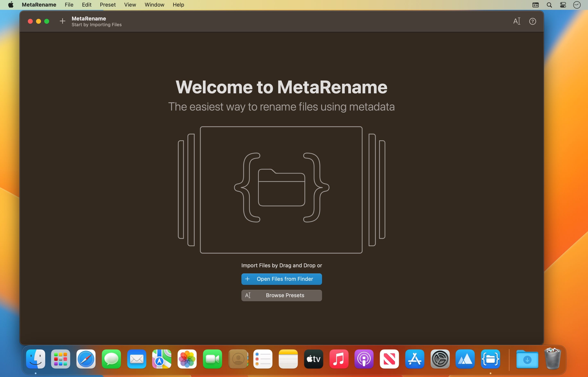This screenshot has width=588, height=377.
Task: Click the plus icon to start a new tab
Action: (62, 21)
